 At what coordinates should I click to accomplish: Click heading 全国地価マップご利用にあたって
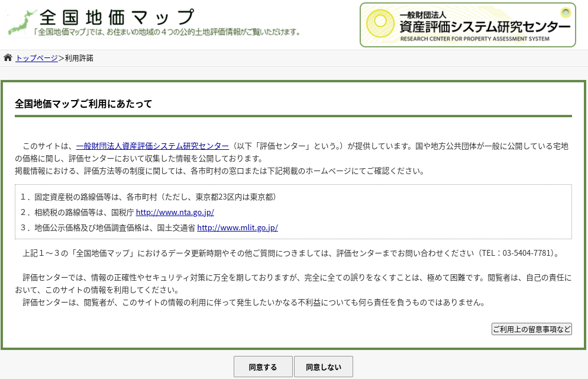coord(83,104)
